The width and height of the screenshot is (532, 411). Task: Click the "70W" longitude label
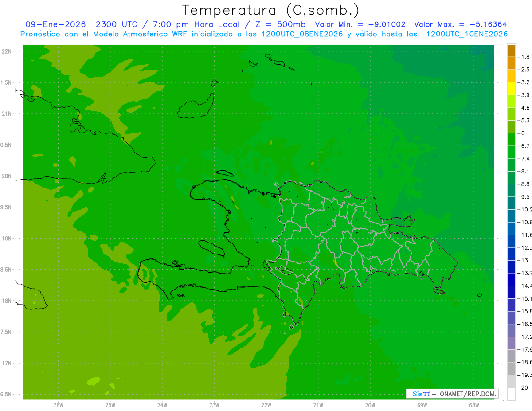pyautogui.click(x=370, y=405)
